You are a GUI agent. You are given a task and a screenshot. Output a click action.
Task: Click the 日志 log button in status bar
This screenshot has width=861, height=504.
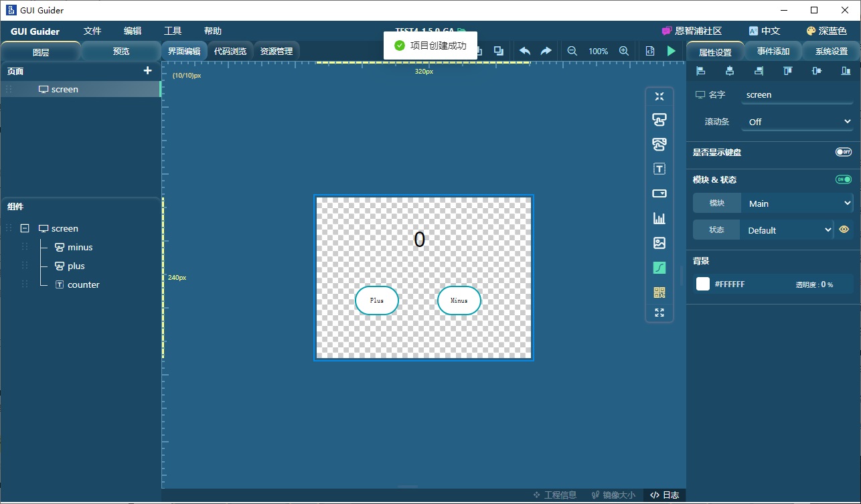pyautogui.click(x=664, y=495)
